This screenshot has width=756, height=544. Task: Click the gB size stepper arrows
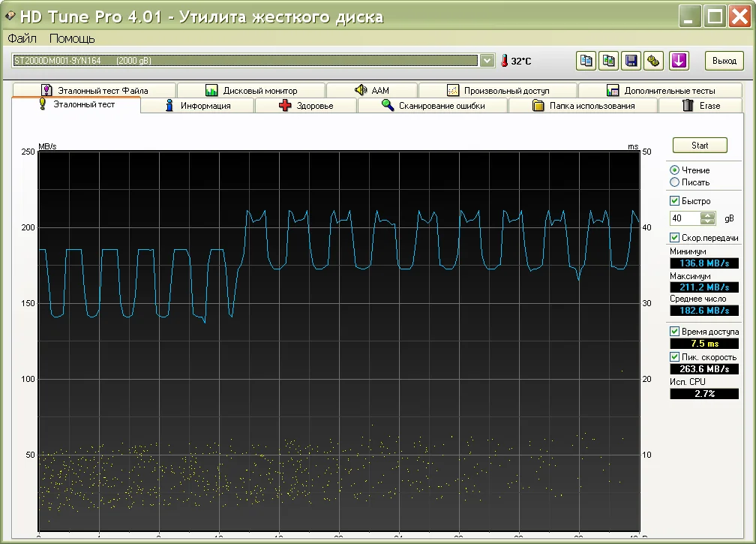(x=708, y=218)
